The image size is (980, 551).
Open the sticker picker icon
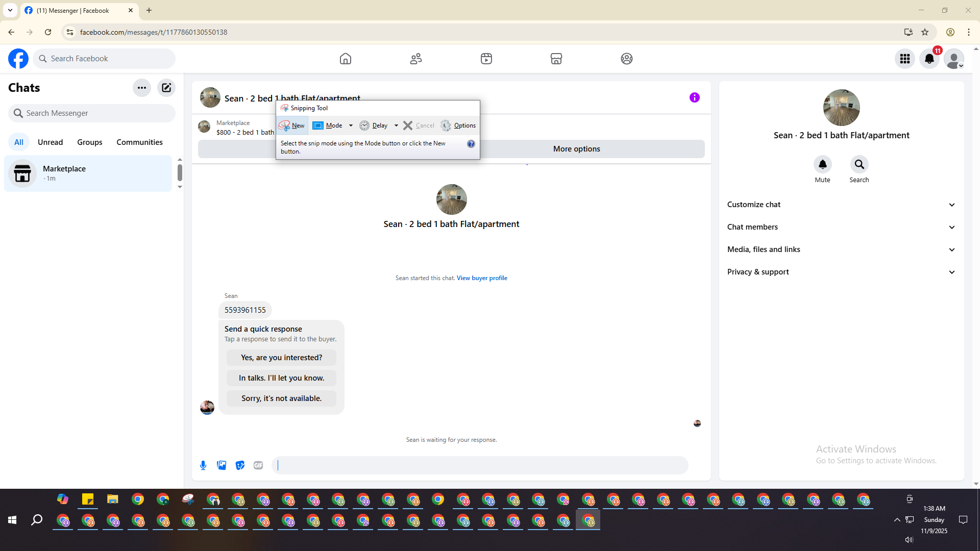[x=240, y=465]
